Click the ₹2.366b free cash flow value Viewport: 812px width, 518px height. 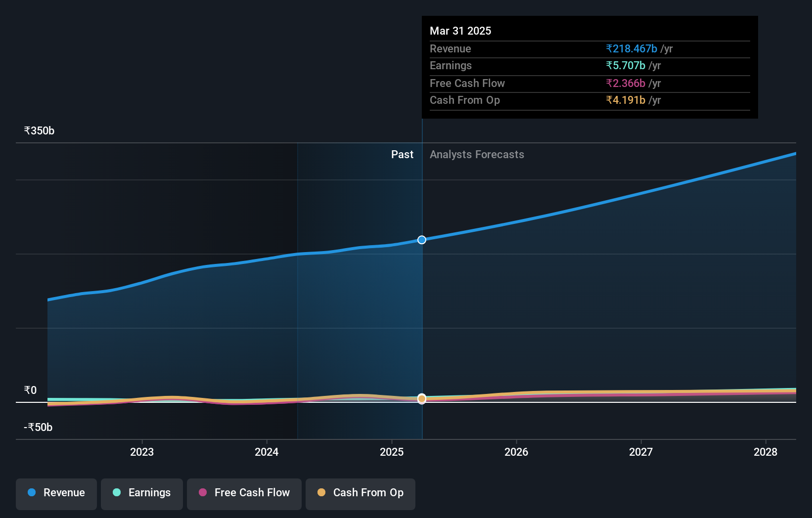coord(626,83)
